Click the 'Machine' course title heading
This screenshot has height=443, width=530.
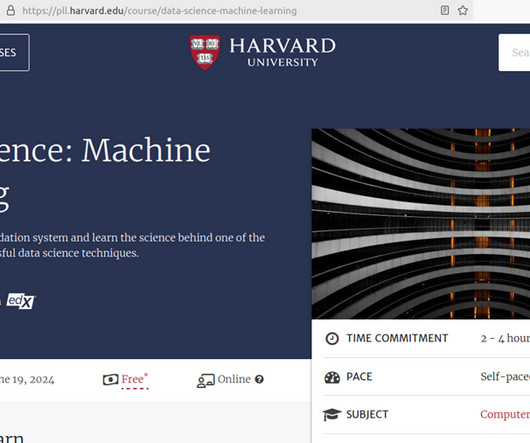tap(146, 150)
